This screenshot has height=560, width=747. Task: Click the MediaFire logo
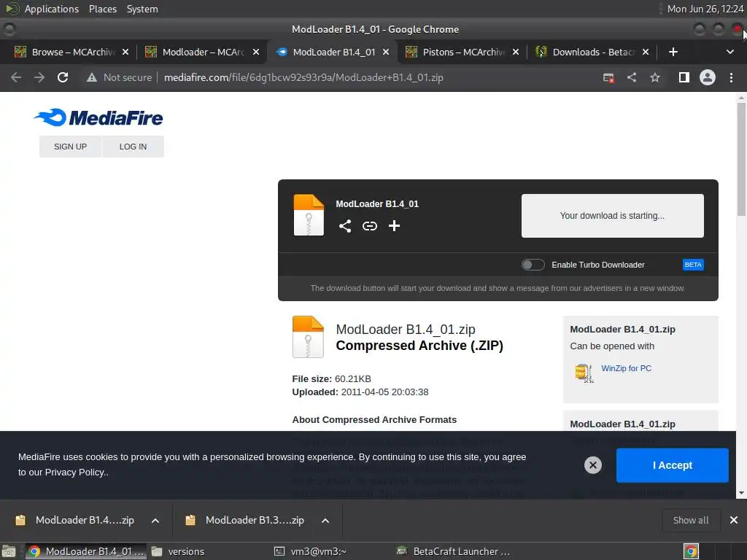click(98, 117)
